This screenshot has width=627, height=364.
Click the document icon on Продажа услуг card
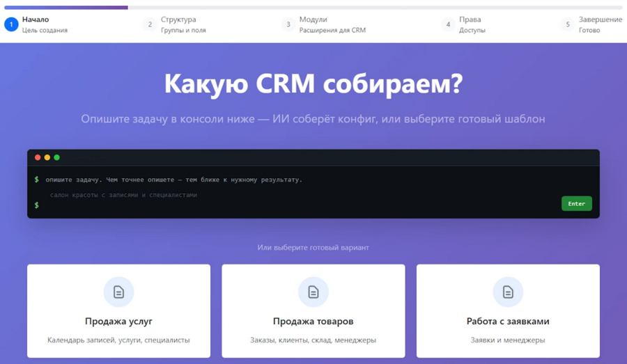click(x=118, y=292)
